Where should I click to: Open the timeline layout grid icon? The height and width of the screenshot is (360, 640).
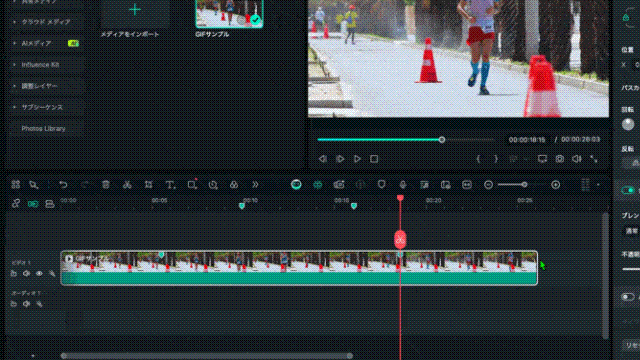[16, 184]
